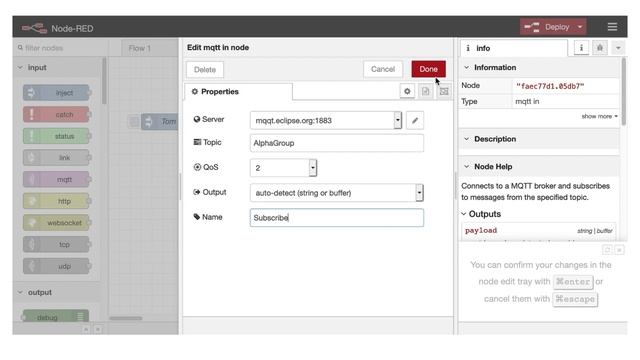Select the info sidebar tab
Image resolution: width=640 pixels, height=360 pixels.
[513, 48]
